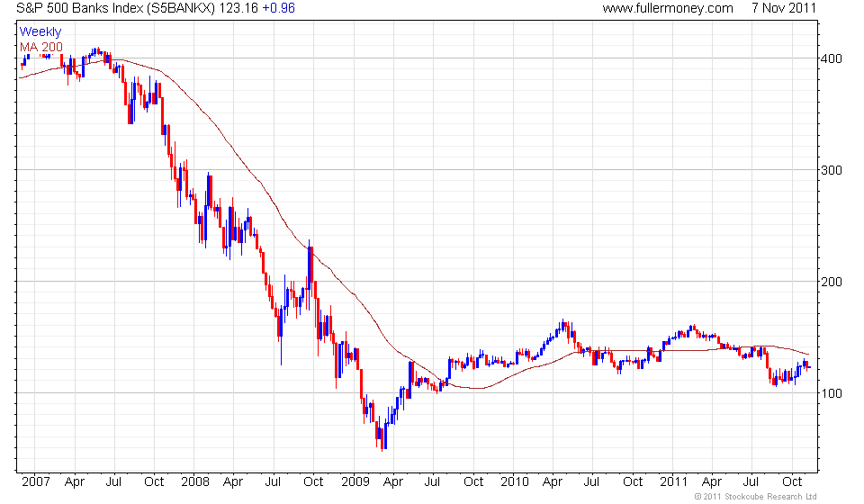The image size is (864, 504).
Task: Open the www.fullermoney.com link
Action: point(667,8)
